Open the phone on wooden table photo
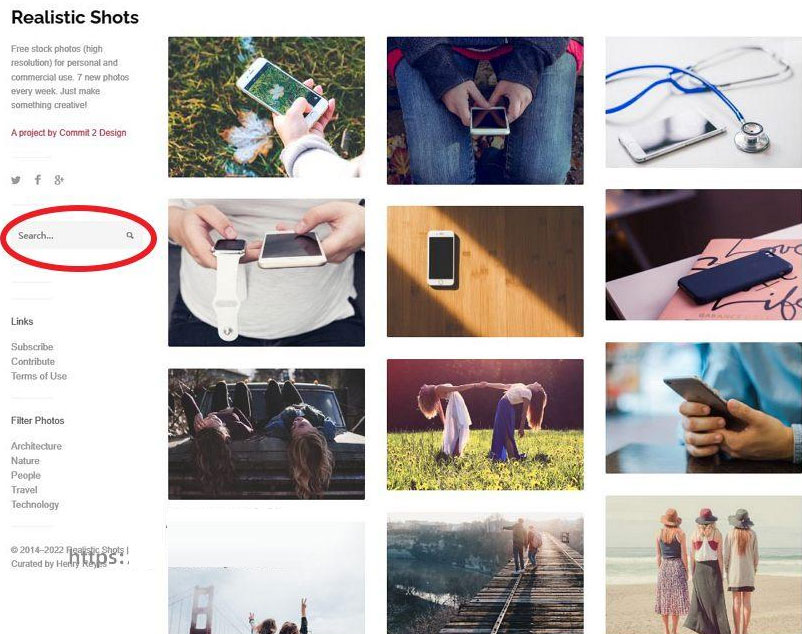Viewport: 802px width, 634px height. (x=485, y=271)
